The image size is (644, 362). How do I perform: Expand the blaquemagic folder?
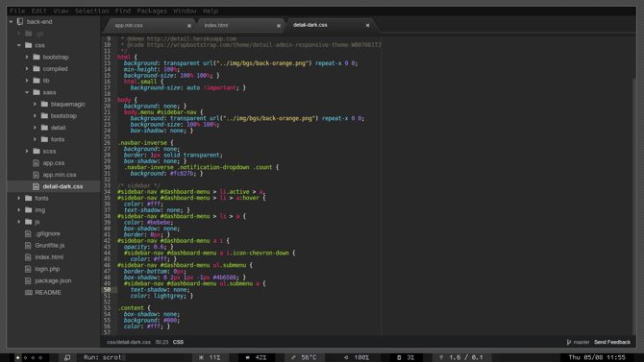tap(35, 105)
